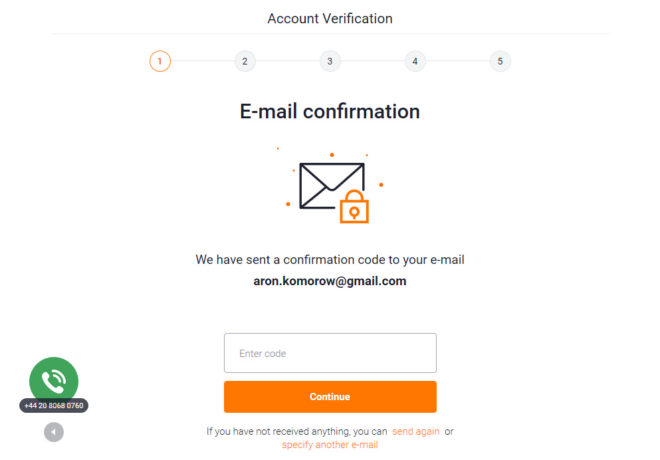Click the Account Verification page title
The width and height of the screenshot is (660, 460).
coord(330,19)
